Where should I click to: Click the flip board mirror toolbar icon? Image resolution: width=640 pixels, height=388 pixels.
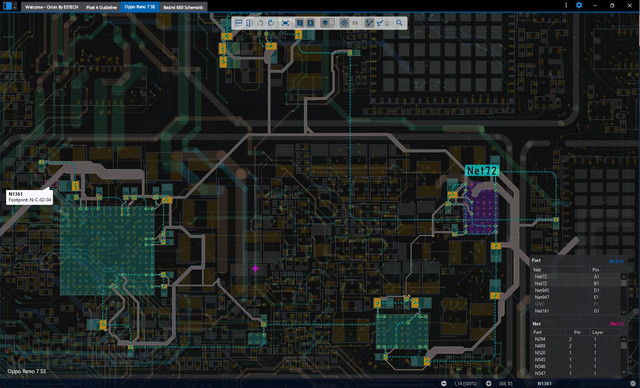coord(249,23)
